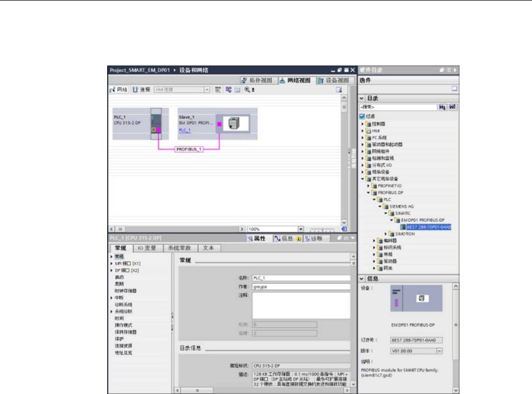Screen dimensions: 532x394
Task: Click the highlight network devices toolbar icon
Action: point(228,89)
